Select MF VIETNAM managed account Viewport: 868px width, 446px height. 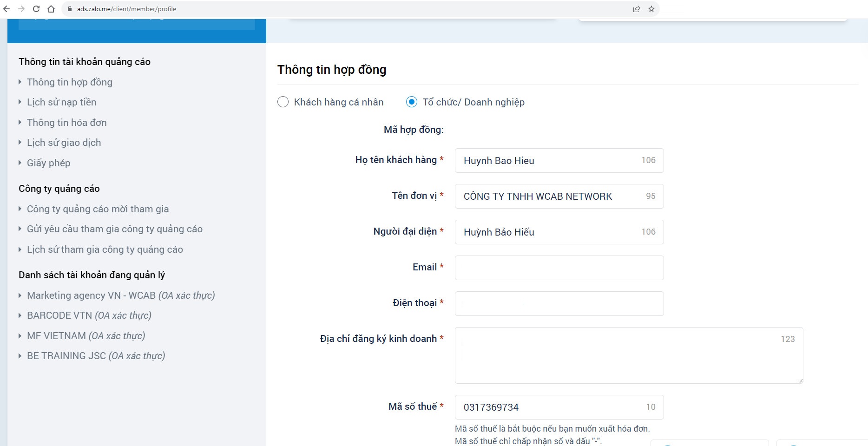pos(86,336)
